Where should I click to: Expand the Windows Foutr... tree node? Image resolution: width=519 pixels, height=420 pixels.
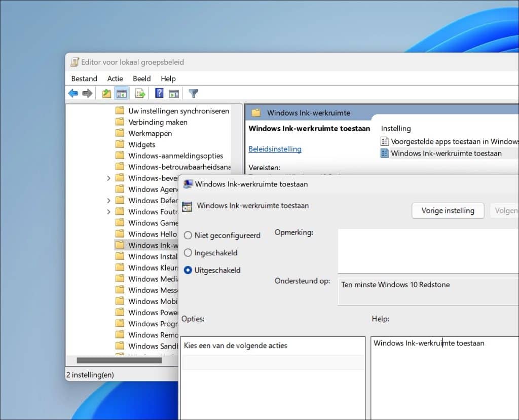[x=108, y=212]
